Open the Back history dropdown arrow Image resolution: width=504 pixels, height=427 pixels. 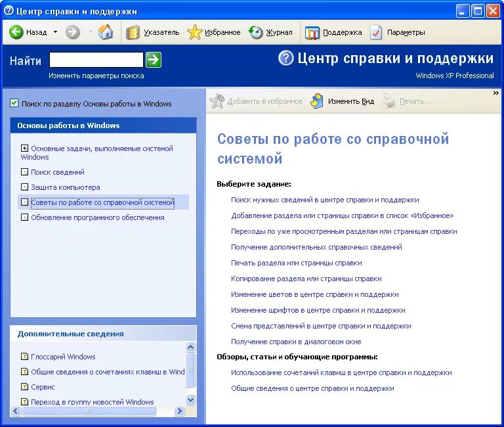click(55, 32)
